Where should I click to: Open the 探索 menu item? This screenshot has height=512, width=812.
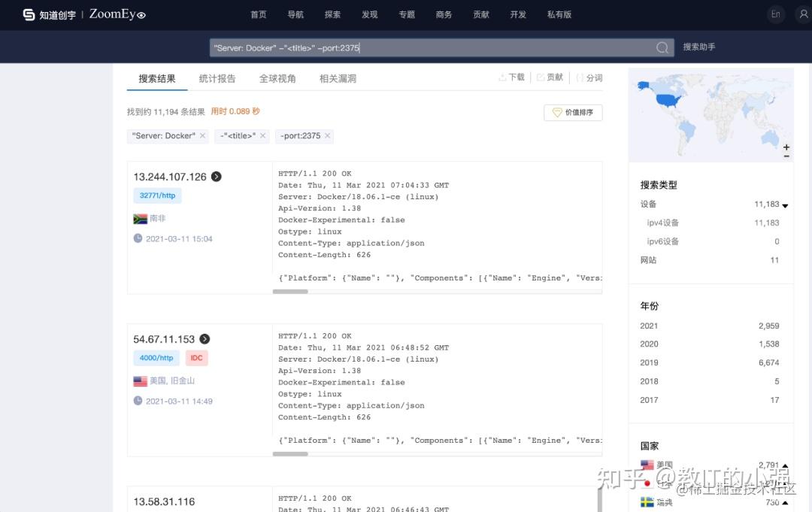[x=332, y=14]
